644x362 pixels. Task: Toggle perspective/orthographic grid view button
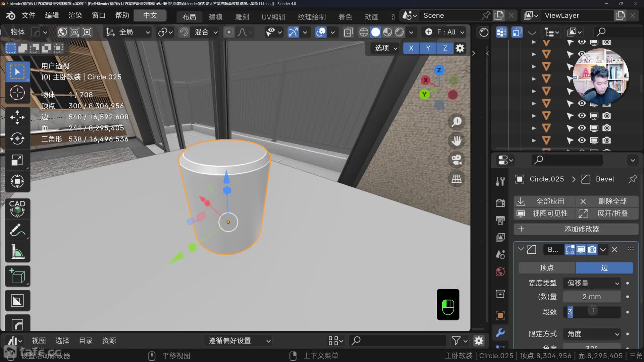tap(456, 179)
